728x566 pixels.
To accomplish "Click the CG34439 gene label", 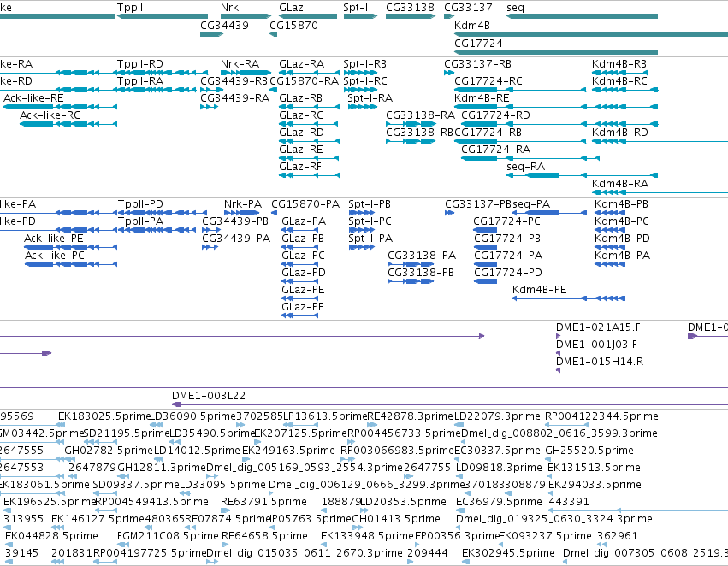I will (224, 25).
